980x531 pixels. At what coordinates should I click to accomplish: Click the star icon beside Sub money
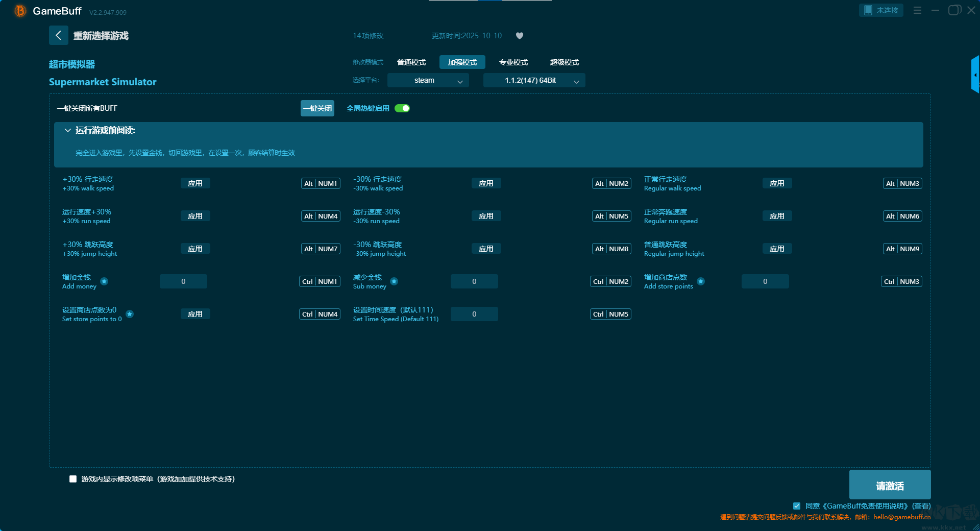tap(394, 281)
